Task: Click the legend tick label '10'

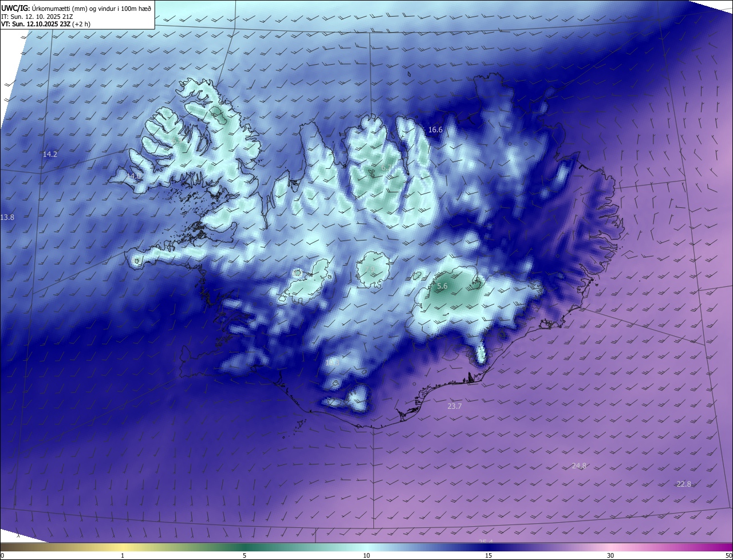Action: [x=366, y=555]
